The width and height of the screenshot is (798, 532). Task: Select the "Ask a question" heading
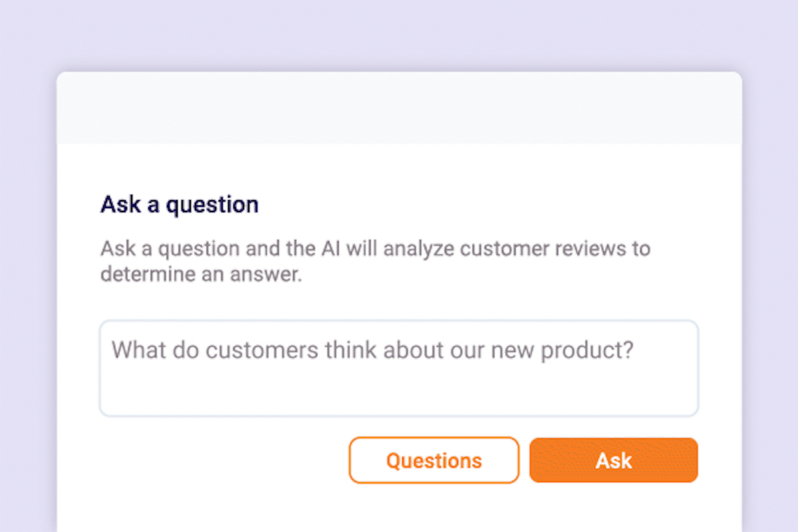[180, 204]
